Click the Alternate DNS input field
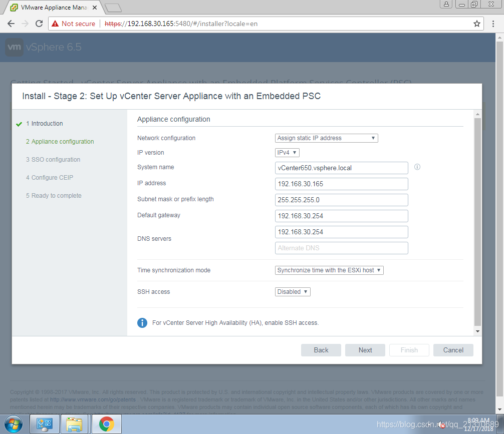This screenshot has height=434, width=504. click(341, 248)
